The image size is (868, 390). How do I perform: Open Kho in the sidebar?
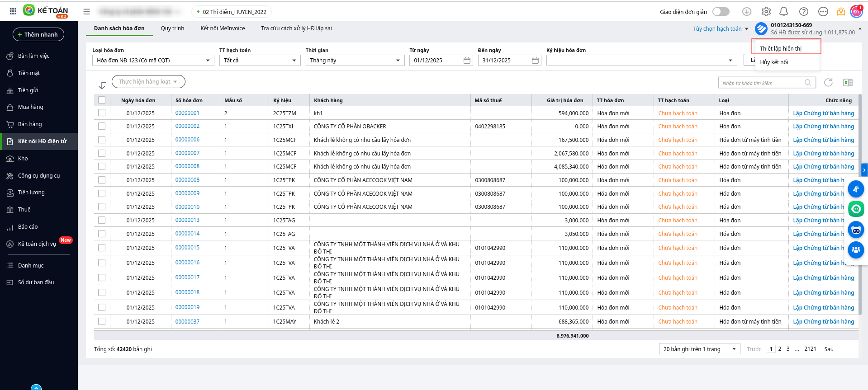pos(23,159)
